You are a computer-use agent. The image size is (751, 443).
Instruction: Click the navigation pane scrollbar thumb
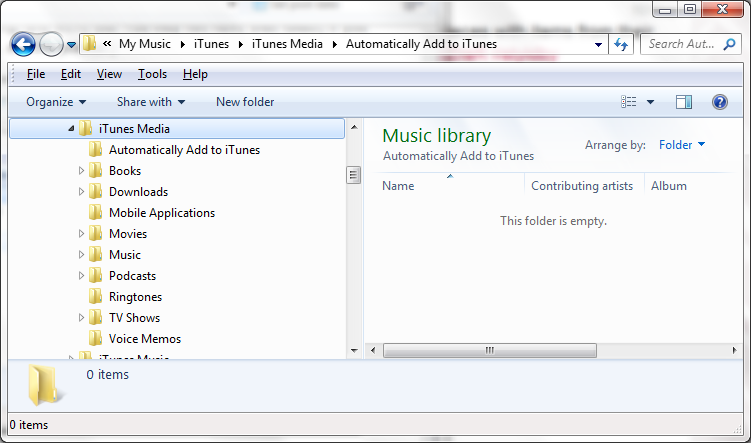click(x=353, y=175)
